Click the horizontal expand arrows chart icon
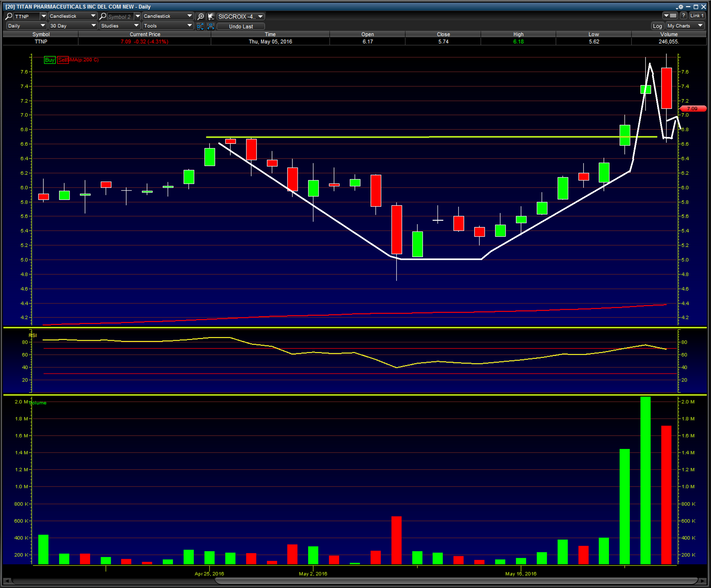 [211, 26]
